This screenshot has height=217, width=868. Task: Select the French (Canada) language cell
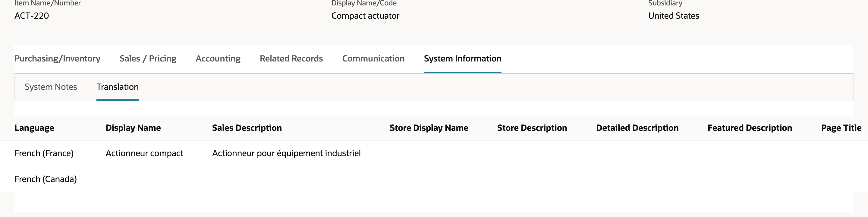(x=46, y=179)
